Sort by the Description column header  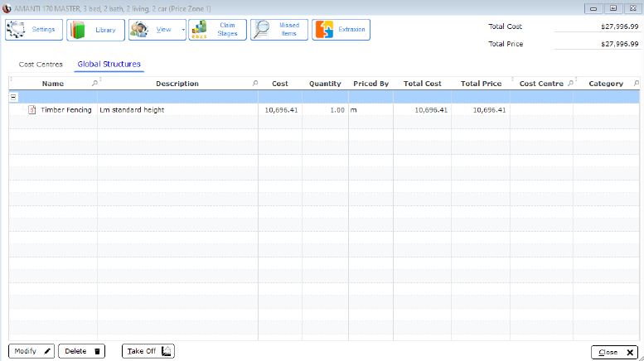click(177, 84)
